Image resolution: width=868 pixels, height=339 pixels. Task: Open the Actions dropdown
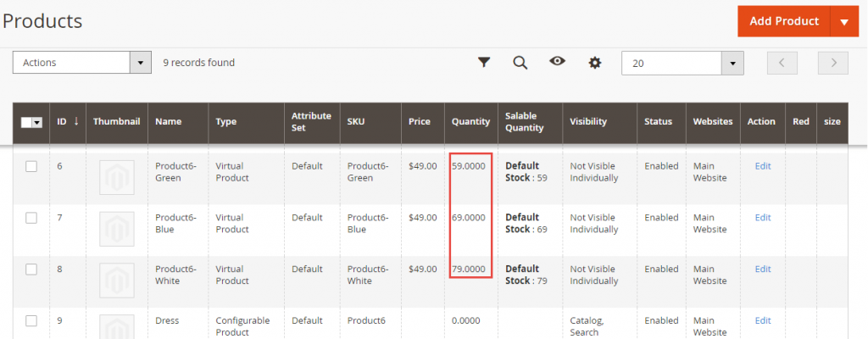click(x=82, y=63)
